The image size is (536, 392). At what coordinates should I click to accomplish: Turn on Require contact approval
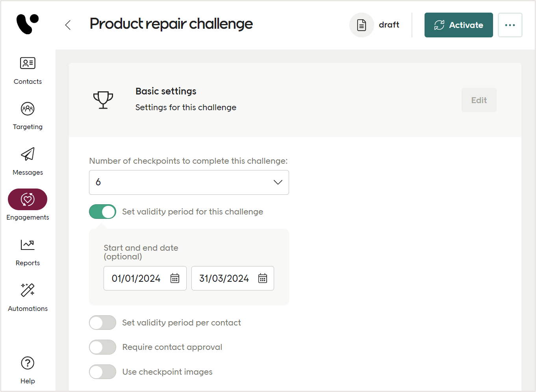[x=102, y=347]
